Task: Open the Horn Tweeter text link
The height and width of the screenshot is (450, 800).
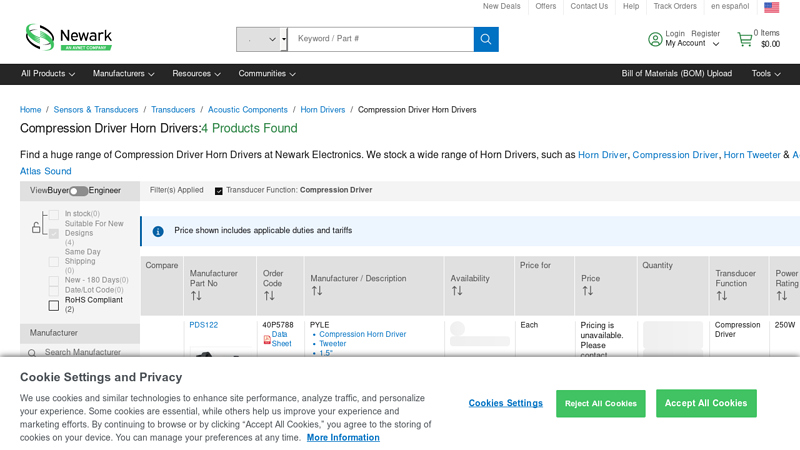Action: pyautogui.click(x=752, y=155)
